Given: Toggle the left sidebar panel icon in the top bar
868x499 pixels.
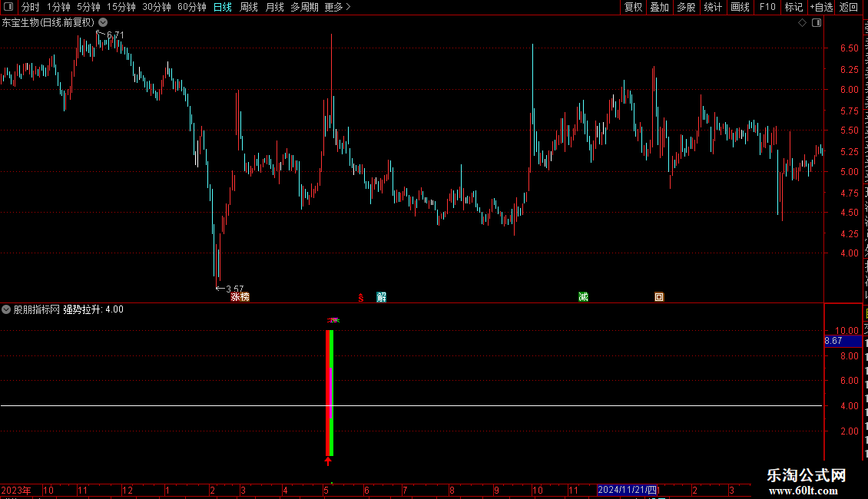Looking at the screenshot, I should pos(8,7).
